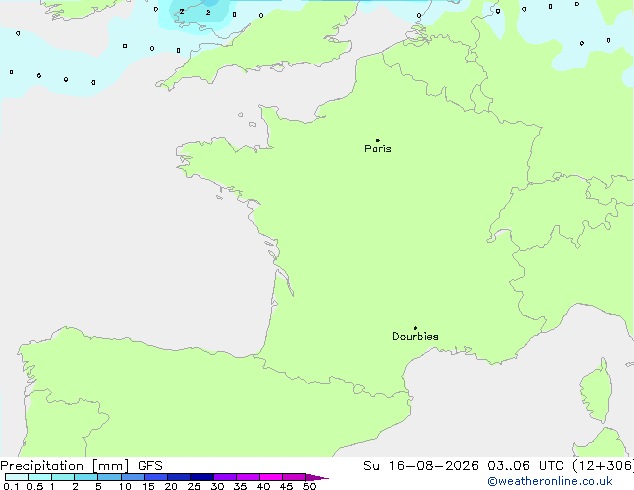Click the Dourbies city label
This screenshot has width=634, height=490.
tap(415, 336)
